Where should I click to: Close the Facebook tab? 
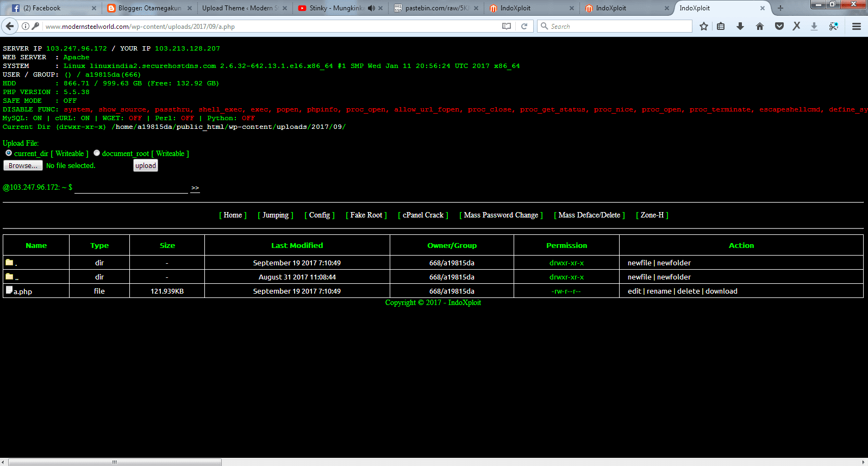pos(94,8)
